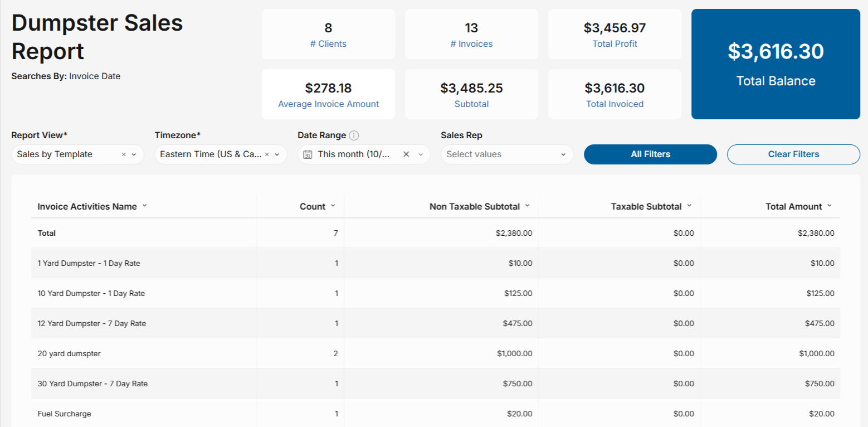Select the 20 yard dumpster row
Viewport: 868px width, 427px height.
(436, 353)
